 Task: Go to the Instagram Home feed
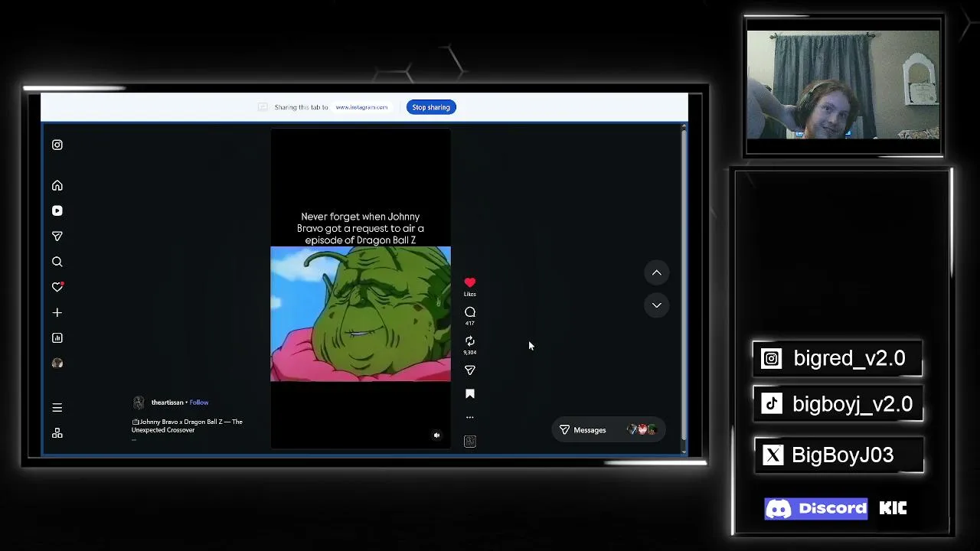pos(57,185)
